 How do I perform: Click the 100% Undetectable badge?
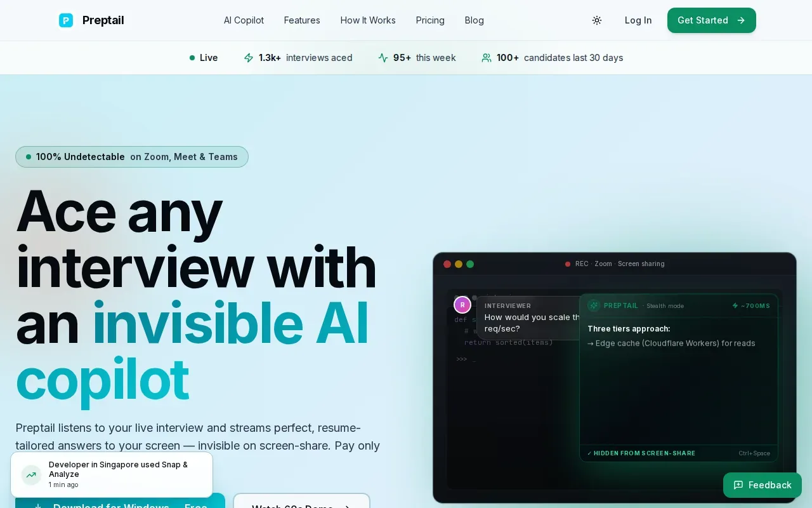[x=132, y=157]
